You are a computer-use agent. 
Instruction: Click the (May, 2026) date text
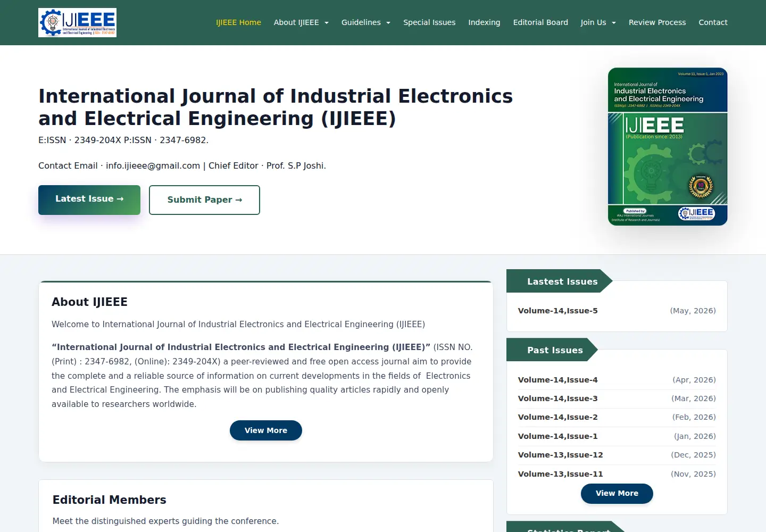[693, 311]
